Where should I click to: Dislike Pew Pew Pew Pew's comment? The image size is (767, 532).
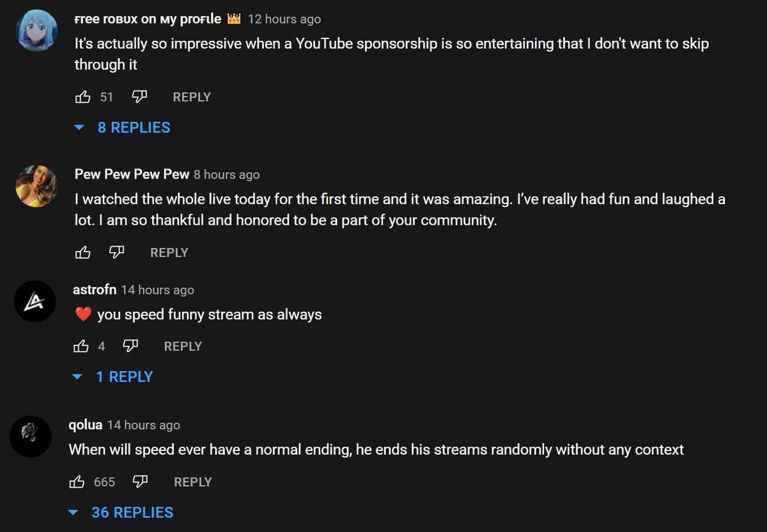coord(116,252)
